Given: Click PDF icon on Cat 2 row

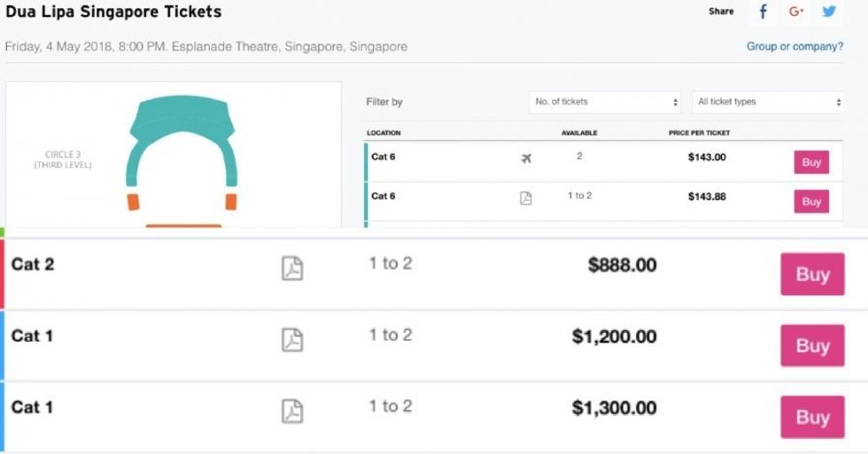Looking at the screenshot, I should coord(292,268).
